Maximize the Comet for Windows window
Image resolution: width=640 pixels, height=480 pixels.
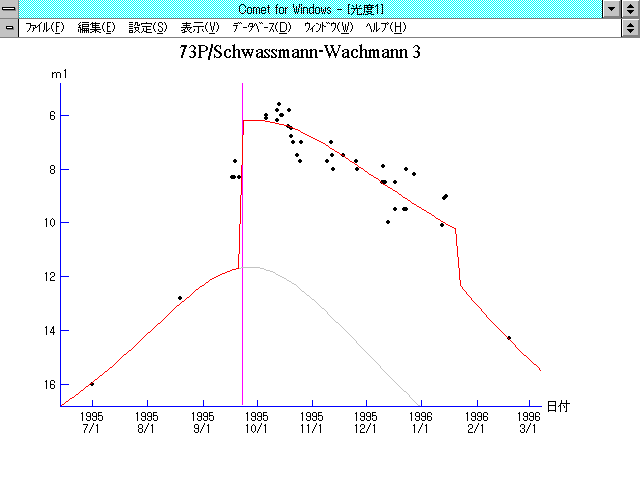[630, 8]
